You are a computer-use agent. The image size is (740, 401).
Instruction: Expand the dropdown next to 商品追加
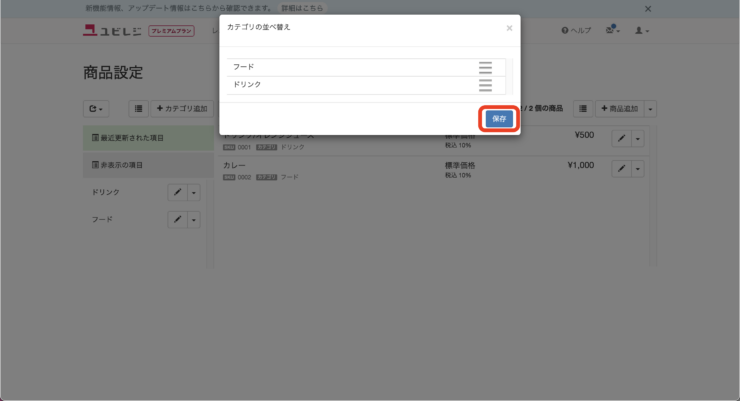click(x=650, y=109)
